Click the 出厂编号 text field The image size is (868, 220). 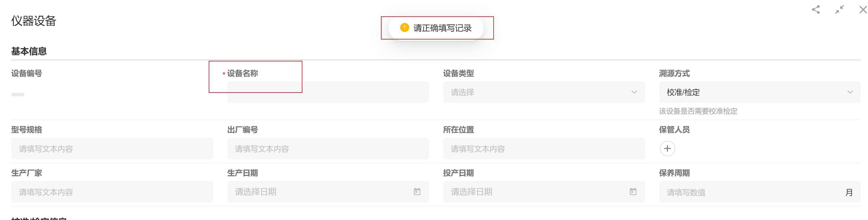pyautogui.click(x=328, y=149)
